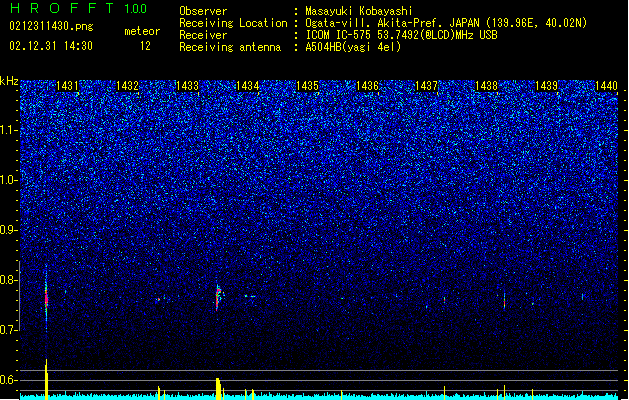Viewport: 629px width, 400px height.
Task: Click the 1436 time marker
Action: tap(367, 86)
